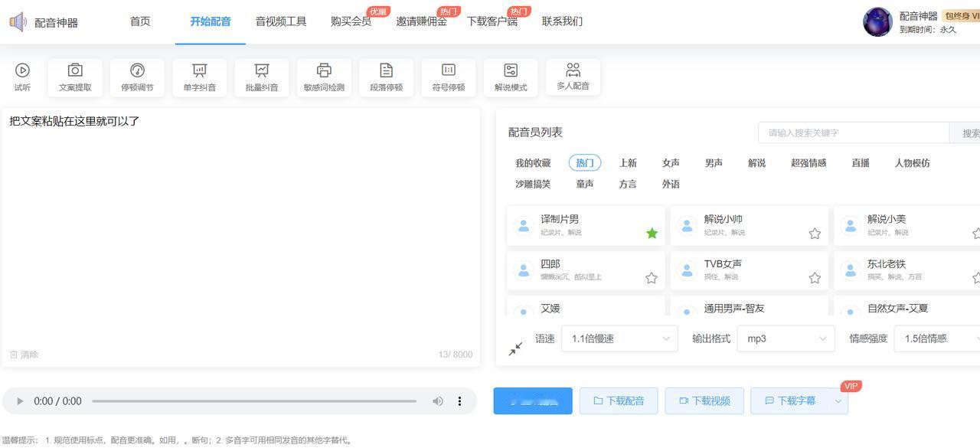Open the 输出格式 mp3 format dropdown
The width and height of the screenshot is (980, 448).
786,338
